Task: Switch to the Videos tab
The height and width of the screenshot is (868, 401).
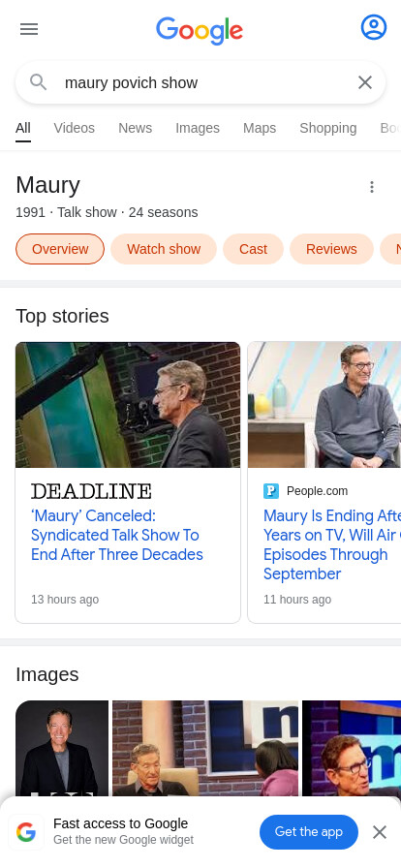Action: 75,129
